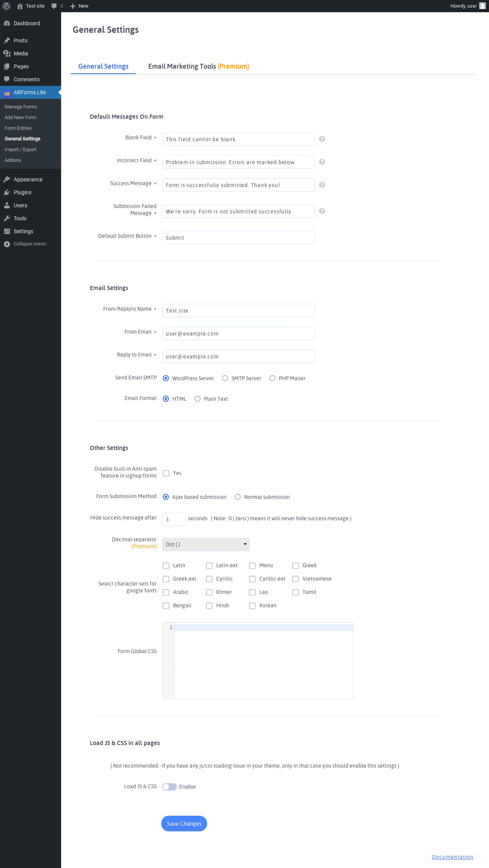Switch to Email Marketing Tools tab
This screenshot has width=489, height=868.
199,66
